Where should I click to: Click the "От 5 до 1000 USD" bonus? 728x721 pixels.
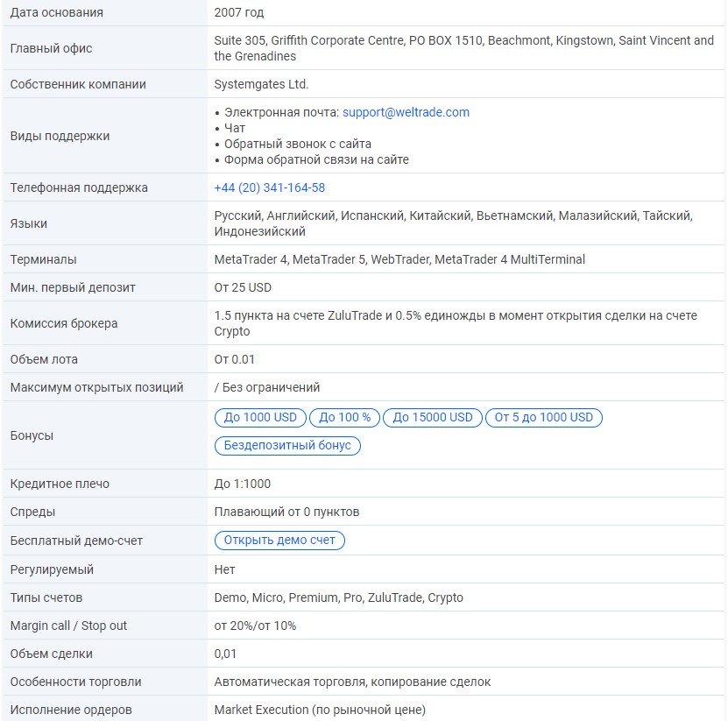543,418
